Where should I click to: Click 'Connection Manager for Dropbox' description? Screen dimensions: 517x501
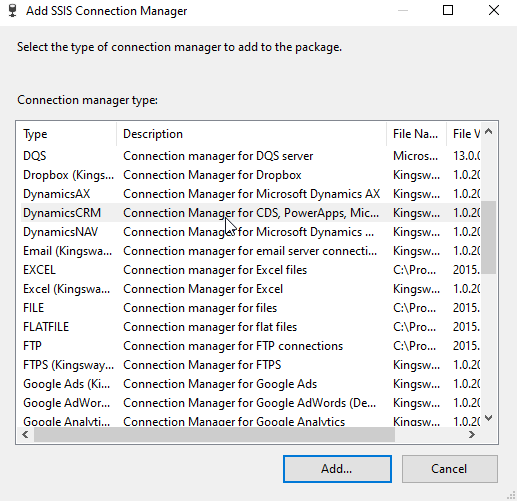212,175
